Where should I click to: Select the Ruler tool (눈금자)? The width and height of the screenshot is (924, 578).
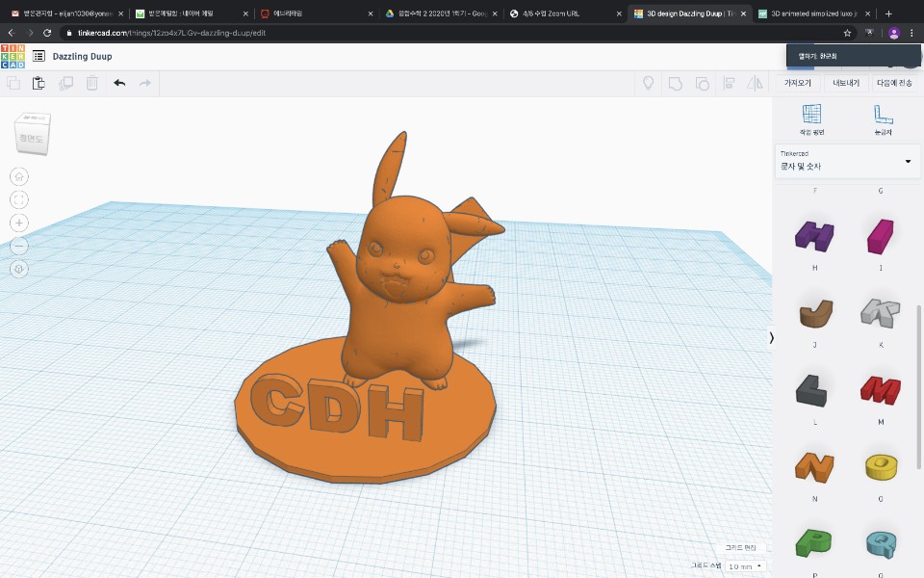point(883,119)
